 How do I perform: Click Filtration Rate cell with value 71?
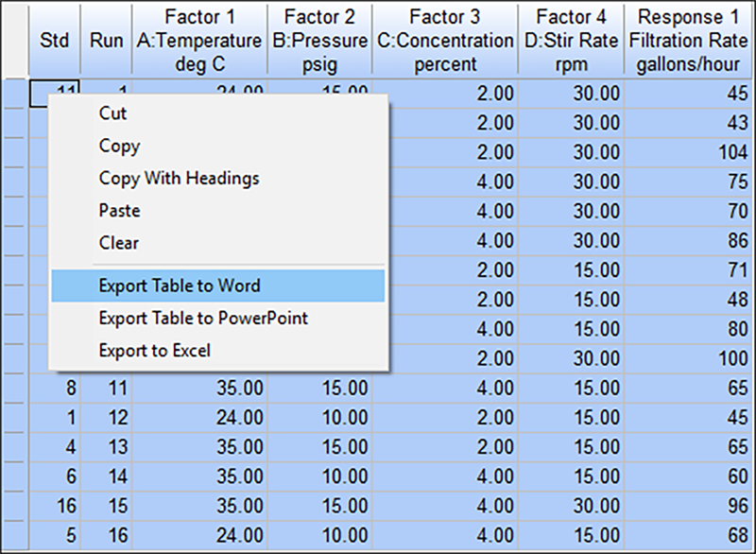pyautogui.click(x=688, y=270)
